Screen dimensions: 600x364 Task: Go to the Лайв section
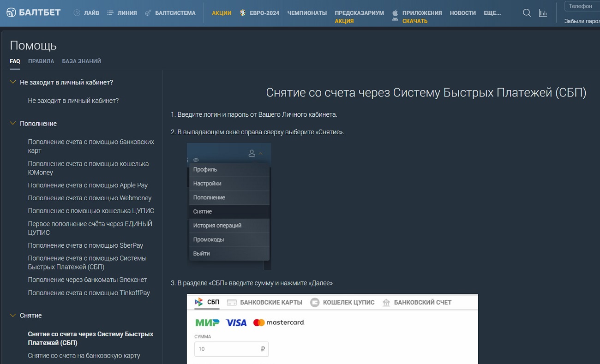(92, 13)
